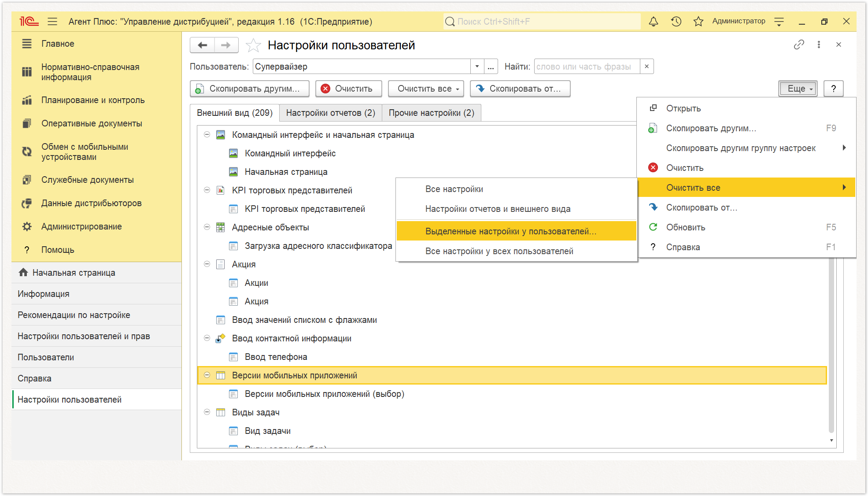Collapse Акция group
The width and height of the screenshot is (868, 496).
[207, 264]
